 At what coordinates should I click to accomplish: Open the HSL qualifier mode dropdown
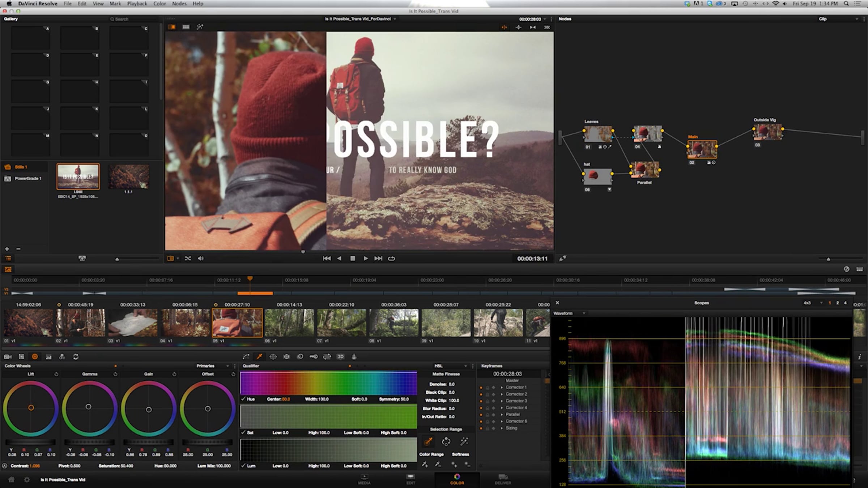point(451,366)
